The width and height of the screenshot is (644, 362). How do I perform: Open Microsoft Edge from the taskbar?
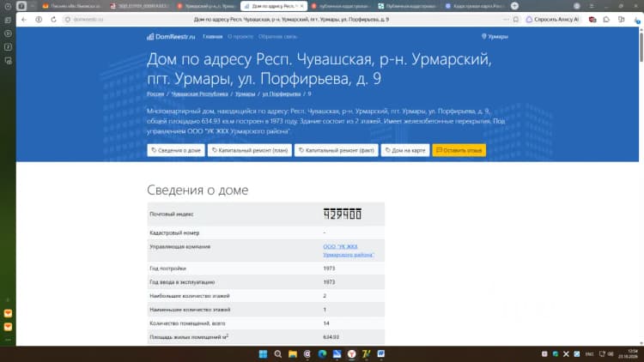click(x=322, y=353)
